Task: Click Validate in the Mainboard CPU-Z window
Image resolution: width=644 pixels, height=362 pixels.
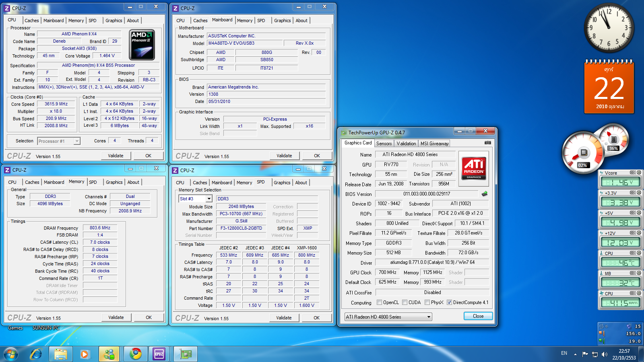Action: click(284, 156)
